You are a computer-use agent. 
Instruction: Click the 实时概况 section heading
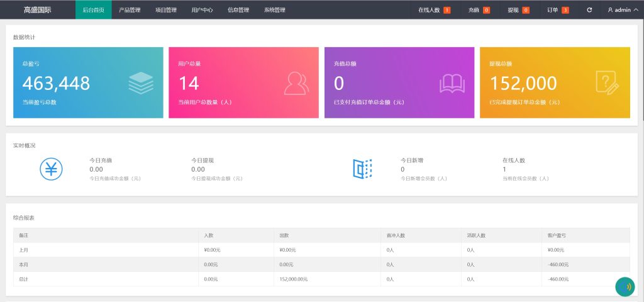click(25, 145)
